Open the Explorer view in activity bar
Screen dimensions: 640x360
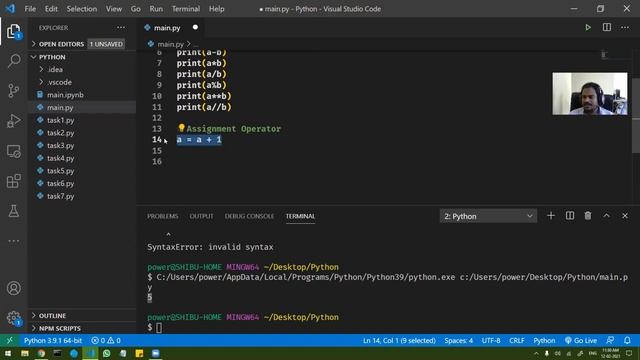pyautogui.click(x=13, y=31)
